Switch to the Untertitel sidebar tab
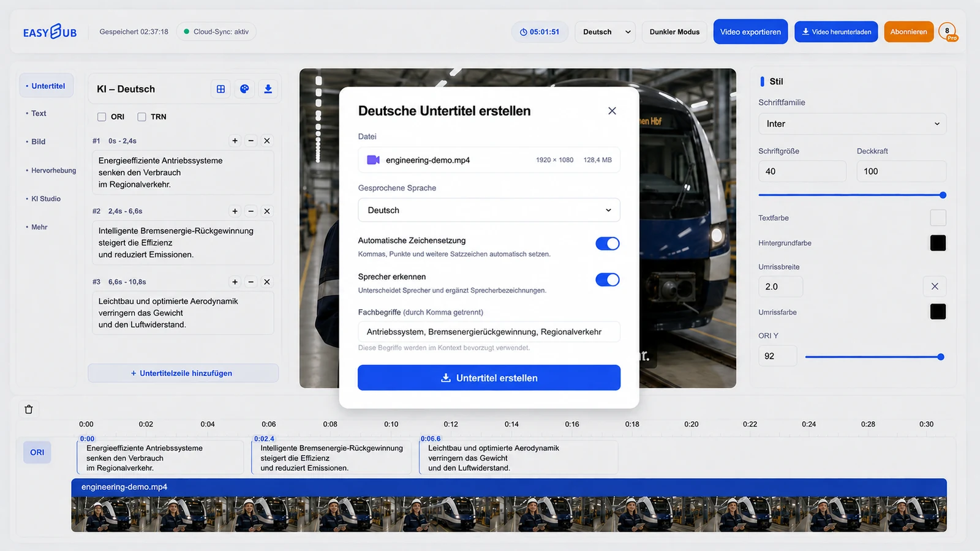The image size is (980, 551). (x=46, y=86)
